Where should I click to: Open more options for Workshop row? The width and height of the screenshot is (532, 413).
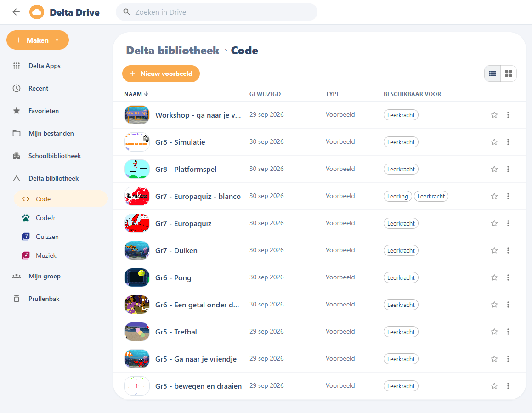point(508,115)
